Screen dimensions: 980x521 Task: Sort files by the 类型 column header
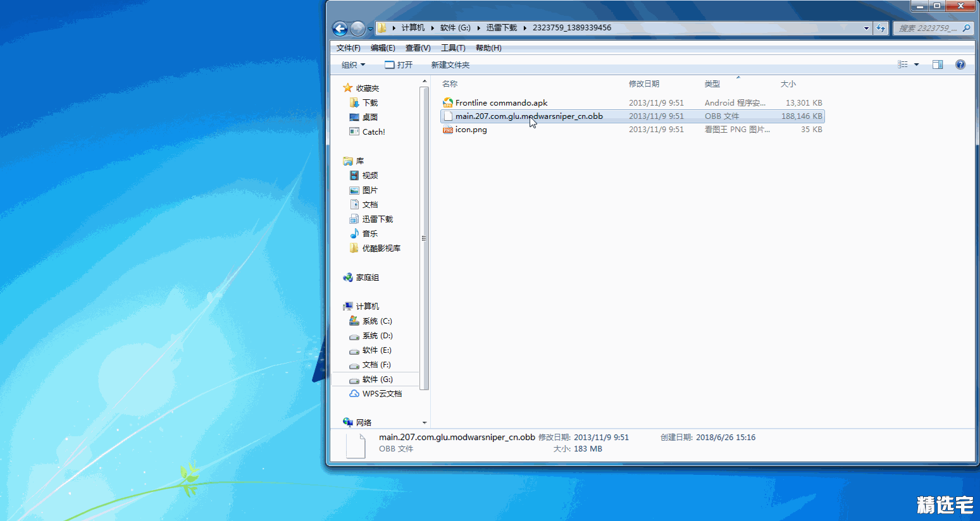point(712,83)
